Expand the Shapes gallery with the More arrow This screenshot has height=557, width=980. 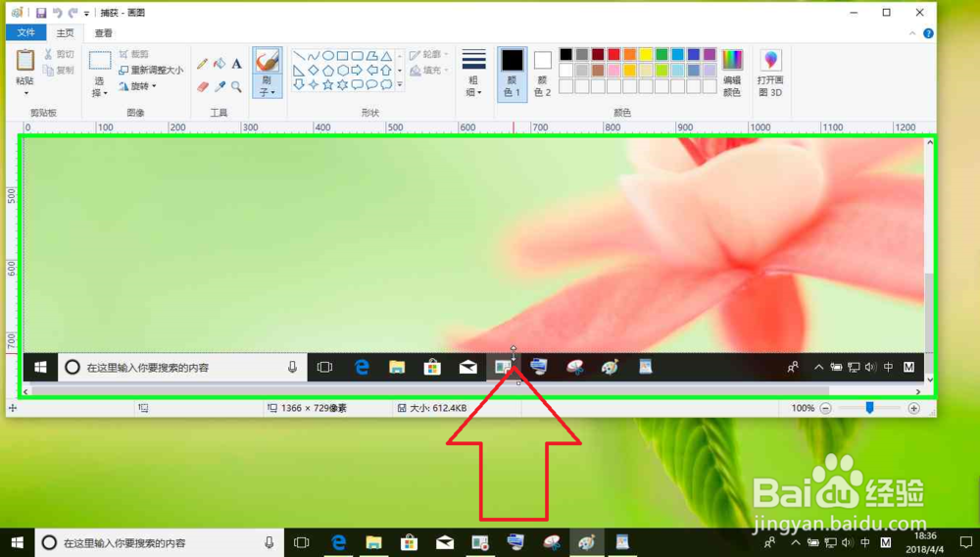pos(400,85)
